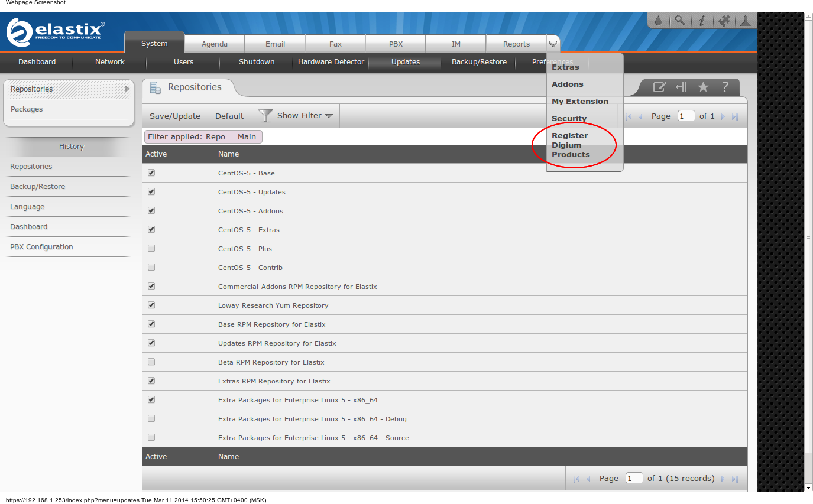Uncheck CentOS-5 - Base repository

(x=151, y=173)
